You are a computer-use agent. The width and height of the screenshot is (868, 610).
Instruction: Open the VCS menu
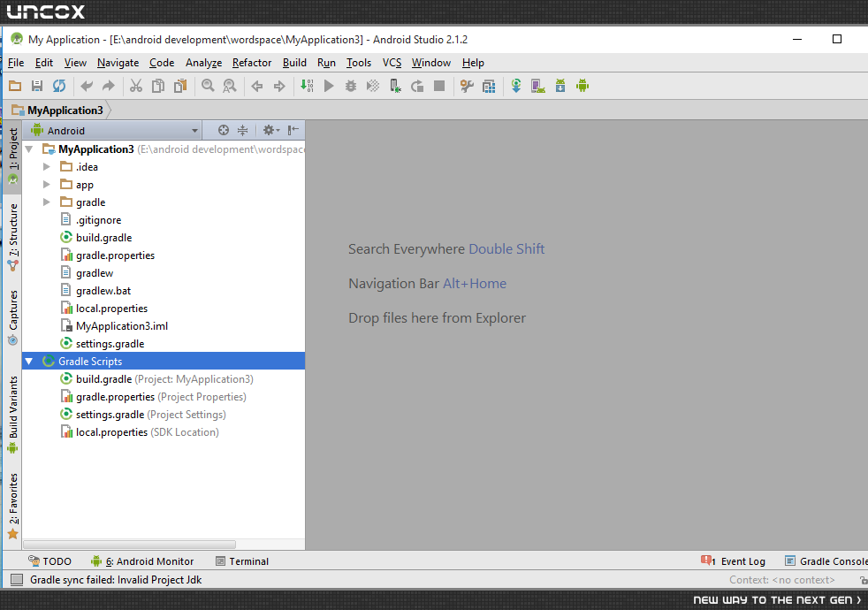tap(392, 63)
